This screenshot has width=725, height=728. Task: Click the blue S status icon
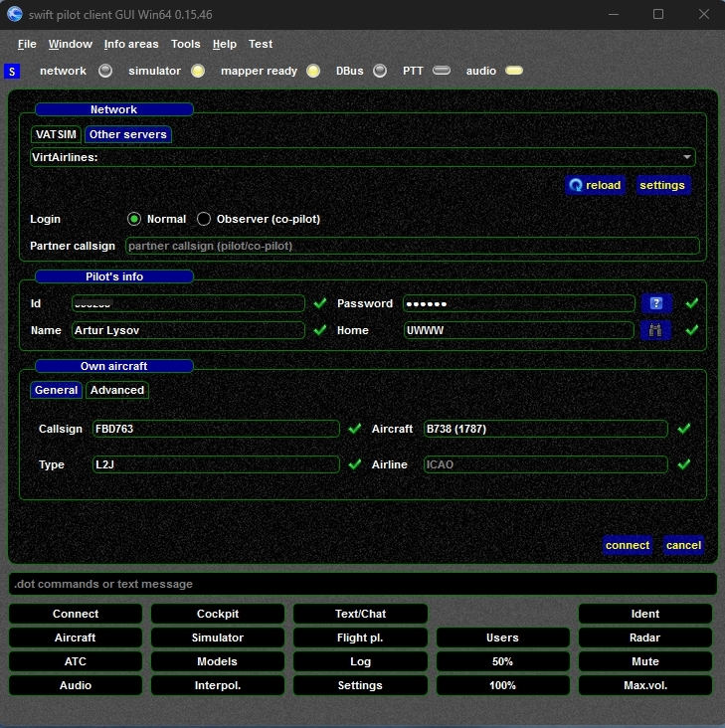point(12,72)
